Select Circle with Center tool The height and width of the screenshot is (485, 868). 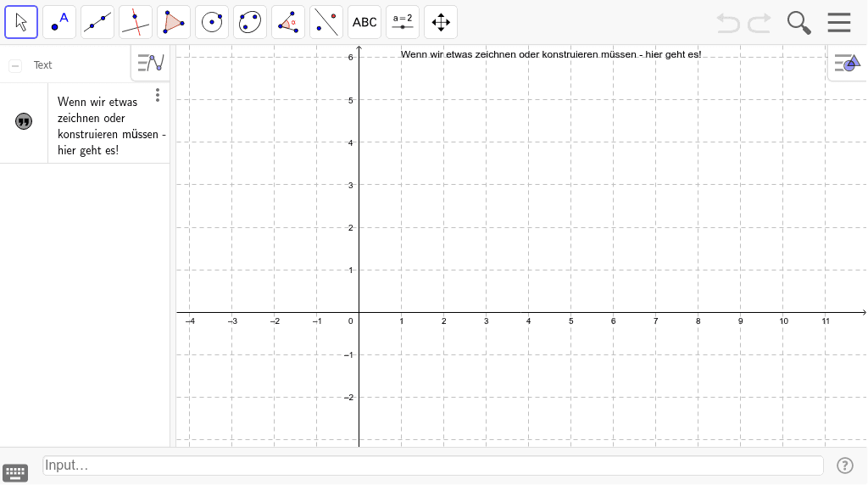[212, 22]
